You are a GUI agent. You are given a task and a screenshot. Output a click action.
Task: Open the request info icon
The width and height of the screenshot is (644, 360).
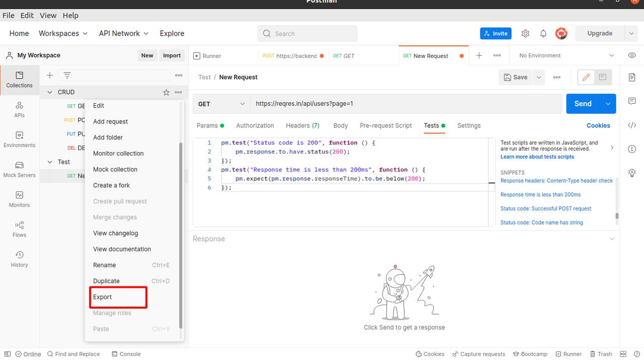[x=632, y=149]
